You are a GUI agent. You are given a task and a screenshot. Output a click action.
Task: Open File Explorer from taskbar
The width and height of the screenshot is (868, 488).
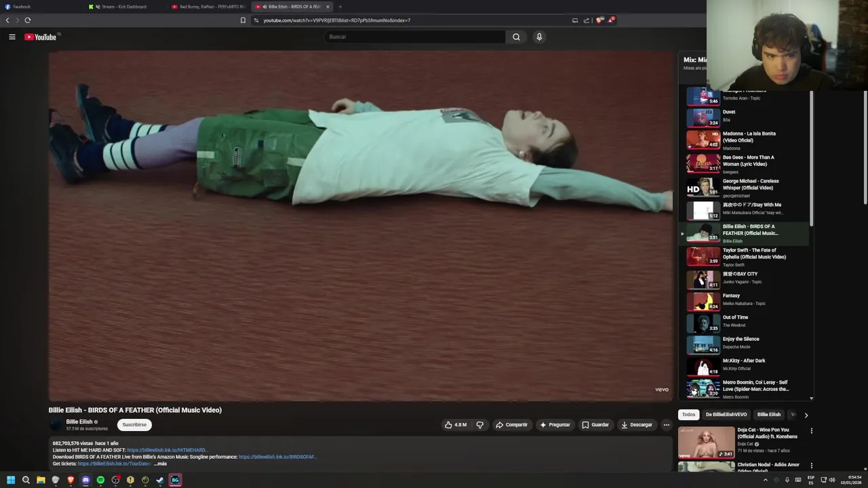41,480
